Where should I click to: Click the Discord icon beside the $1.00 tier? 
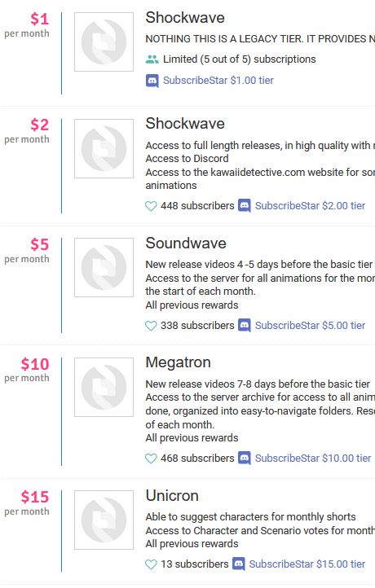pos(152,81)
